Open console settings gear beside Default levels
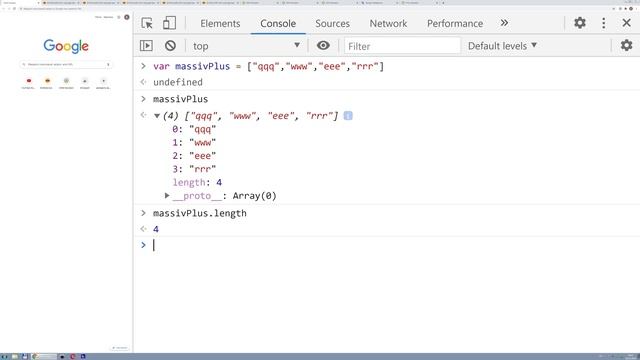640x360 pixels. pos(627,45)
